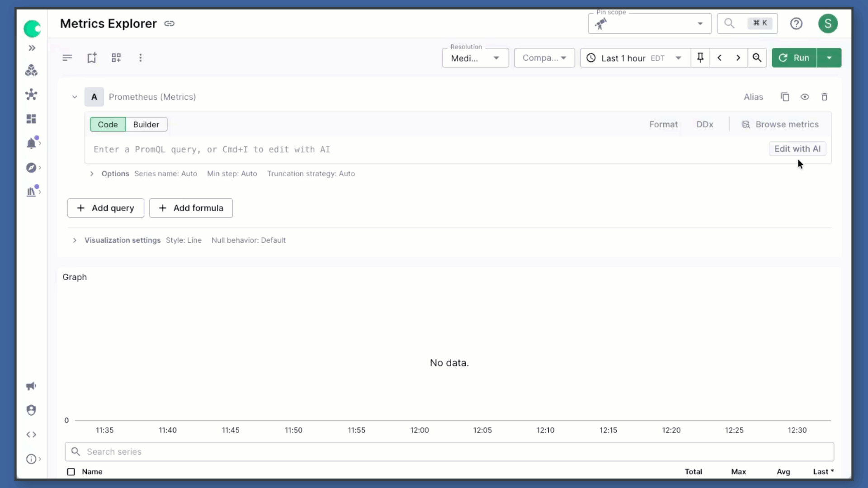Open Browse metrics
Image resolution: width=868 pixels, height=488 pixels.
point(780,124)
